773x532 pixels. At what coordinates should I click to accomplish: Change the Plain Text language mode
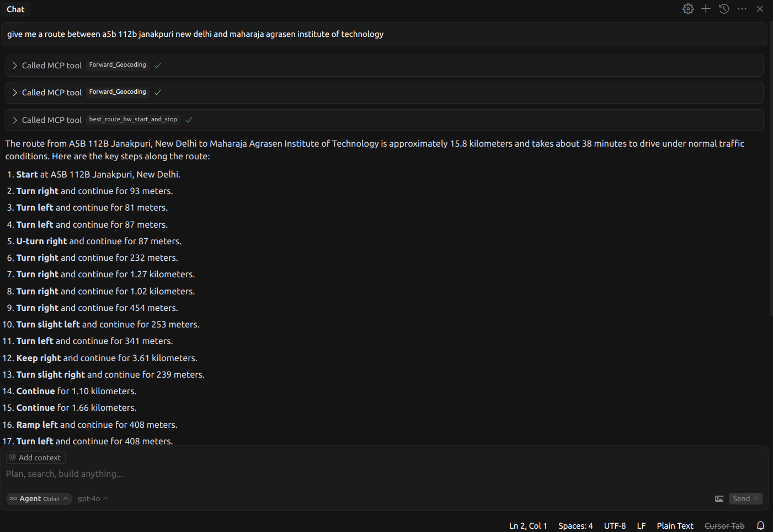click(x=675, y=526)
